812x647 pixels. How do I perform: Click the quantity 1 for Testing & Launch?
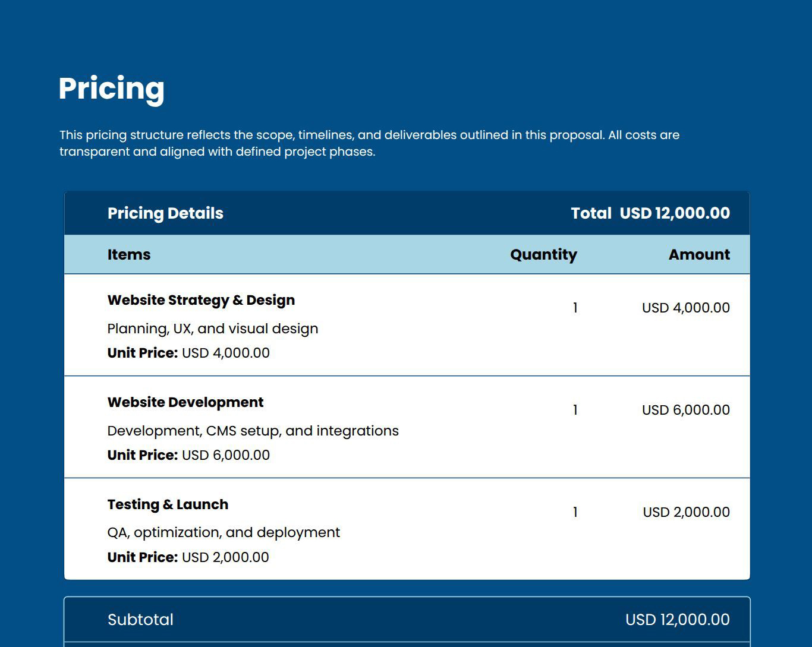click(x=575, y=512)
